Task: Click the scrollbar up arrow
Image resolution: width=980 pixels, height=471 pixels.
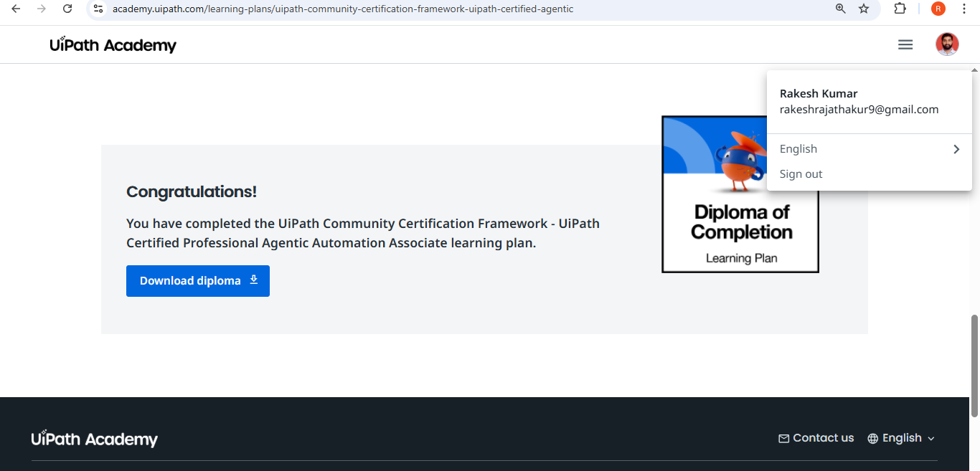Action: 974,70
